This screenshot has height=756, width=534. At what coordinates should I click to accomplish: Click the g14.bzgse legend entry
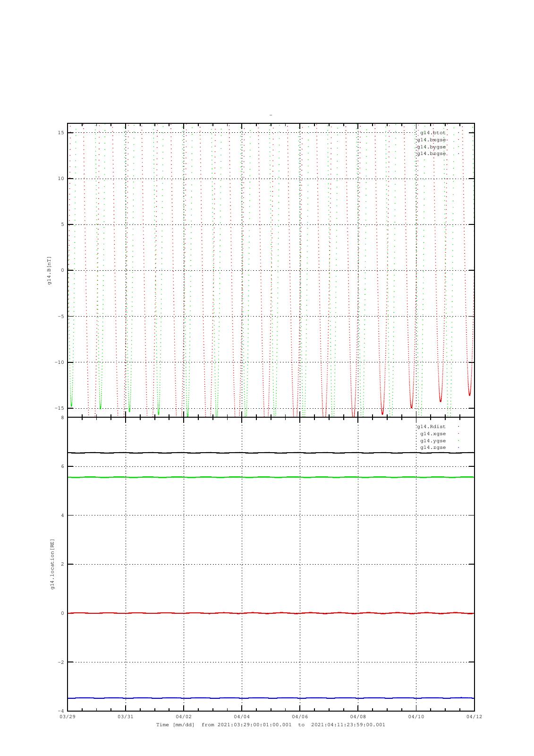(x=431, y=154)
